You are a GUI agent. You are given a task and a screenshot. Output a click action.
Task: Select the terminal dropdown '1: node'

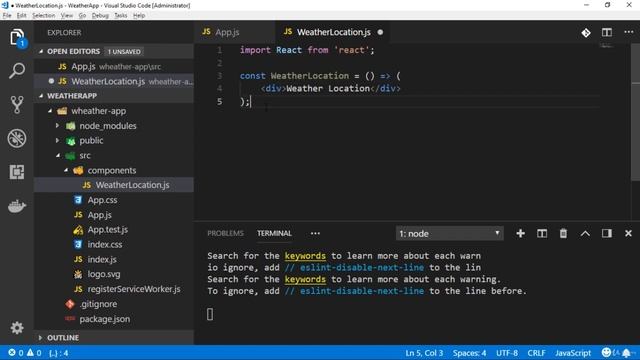449,233
